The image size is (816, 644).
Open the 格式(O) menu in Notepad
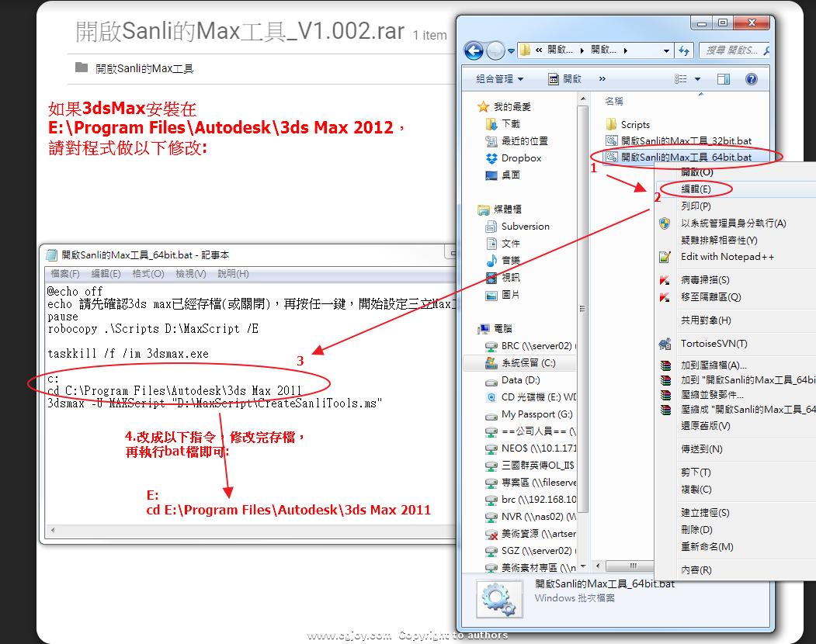pos(148,274)
